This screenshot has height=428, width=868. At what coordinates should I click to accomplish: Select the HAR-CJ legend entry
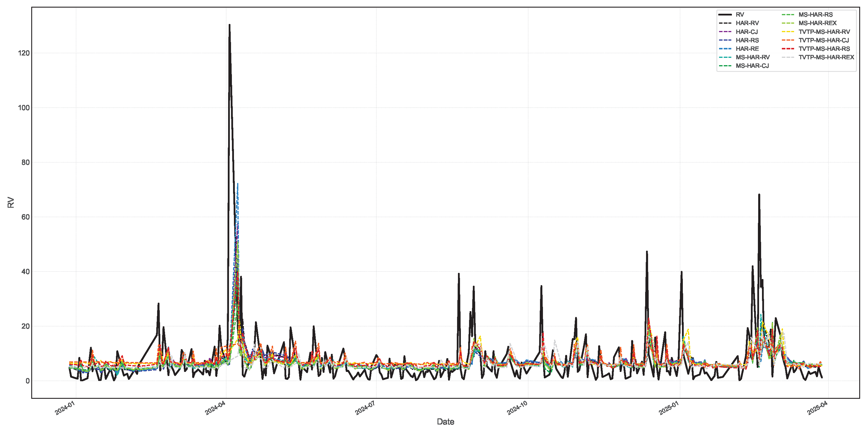pyautogui.click(x=747, y=32)
